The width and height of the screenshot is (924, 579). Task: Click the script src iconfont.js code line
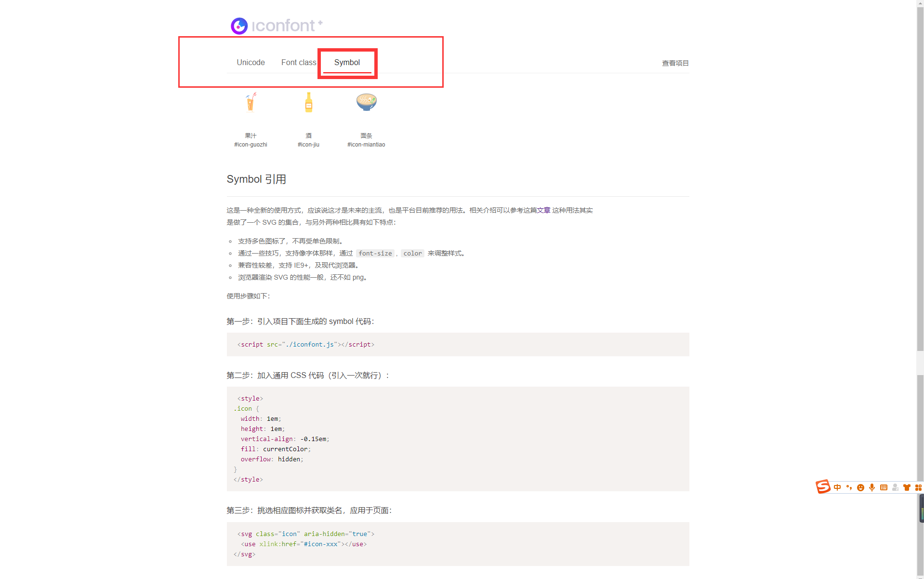click(306, 344)
